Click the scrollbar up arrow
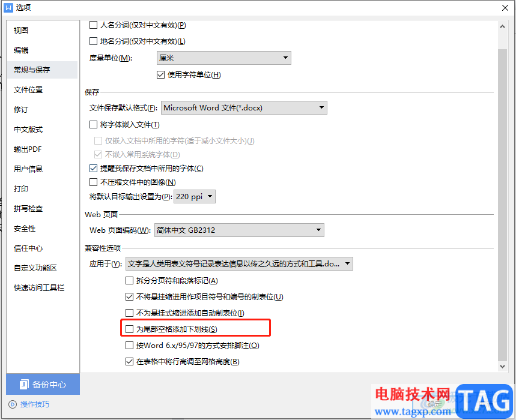Screen dimensions: 516x420 pos(502,26)
